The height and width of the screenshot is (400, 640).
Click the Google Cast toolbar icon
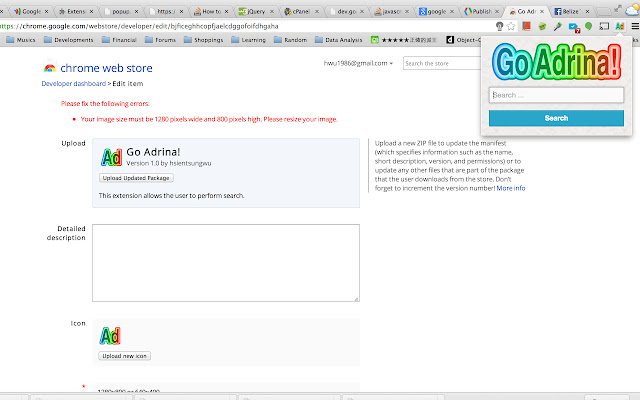click(604, 26)
